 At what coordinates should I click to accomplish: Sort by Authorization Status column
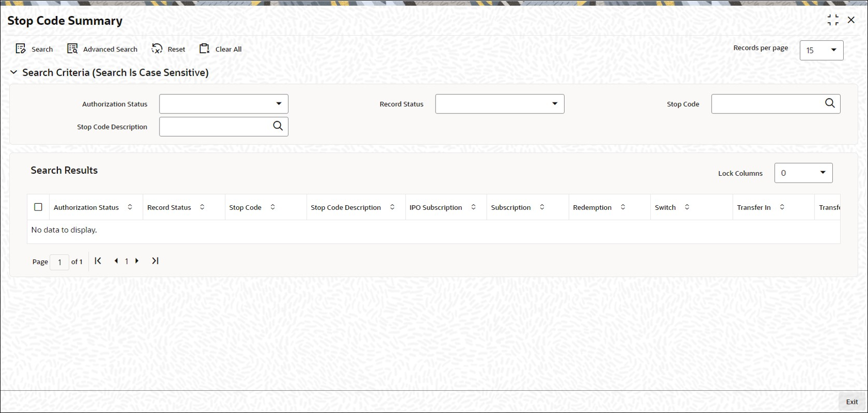[x=130, y=207]
